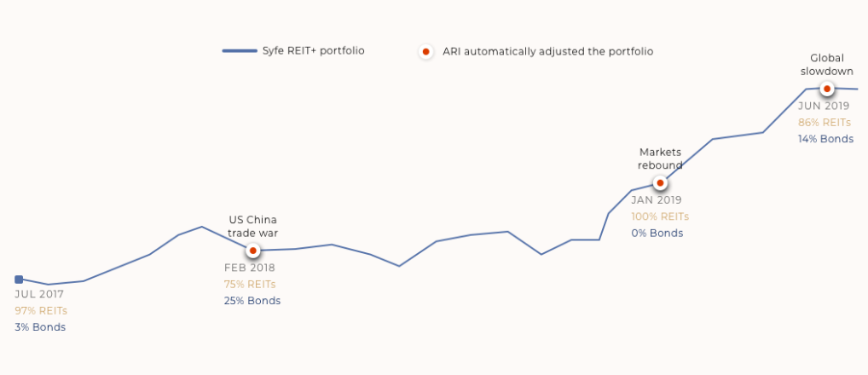The width and height of the screenshot is (868, 375).
Task: Click the US China trade war annotation
Action: 253,226
